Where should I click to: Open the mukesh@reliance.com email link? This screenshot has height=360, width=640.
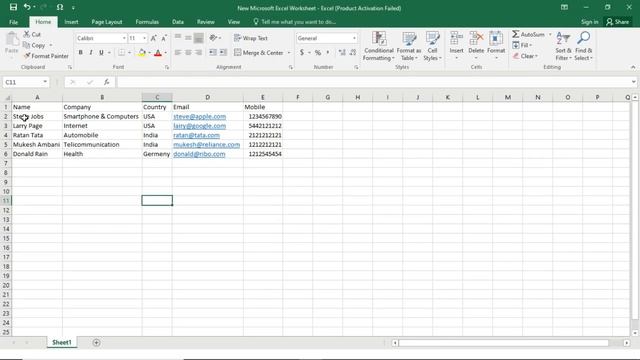click(207, 144)
